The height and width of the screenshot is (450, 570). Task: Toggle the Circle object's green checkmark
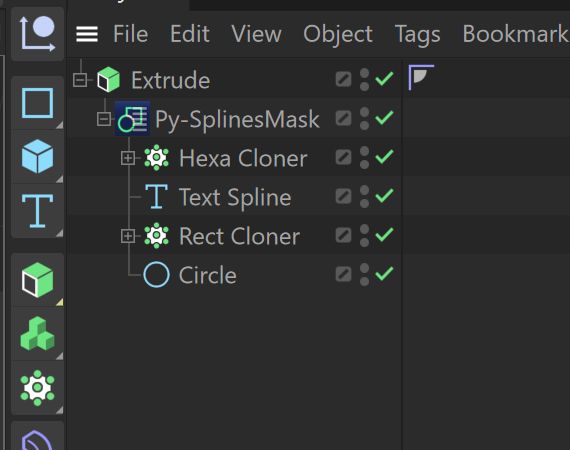[384, 274]
